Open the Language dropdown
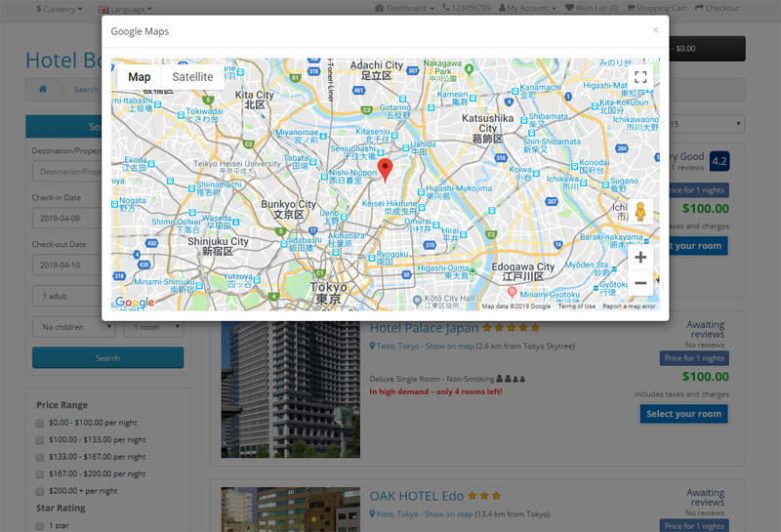This screenshot has width=781, height=532. 125,9
